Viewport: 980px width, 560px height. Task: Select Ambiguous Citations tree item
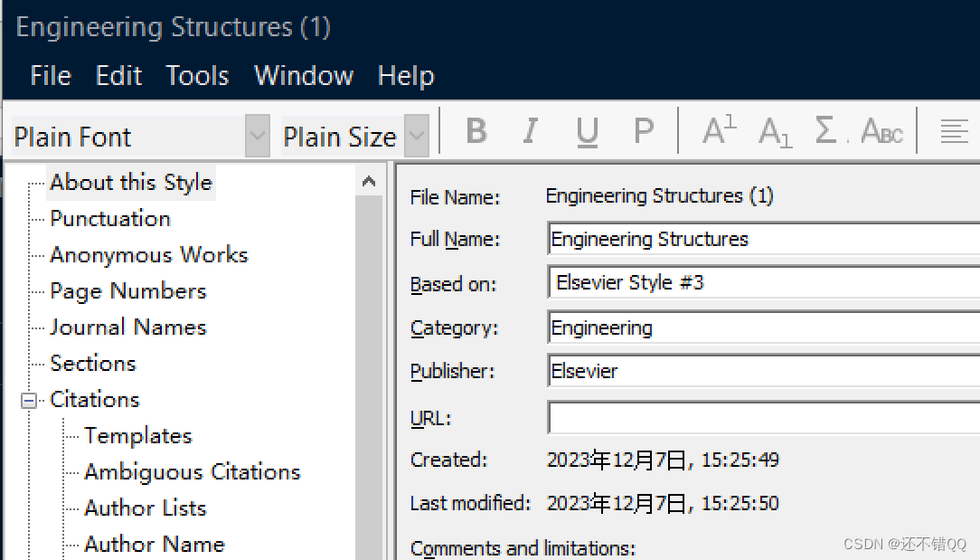tap(193, 471)
